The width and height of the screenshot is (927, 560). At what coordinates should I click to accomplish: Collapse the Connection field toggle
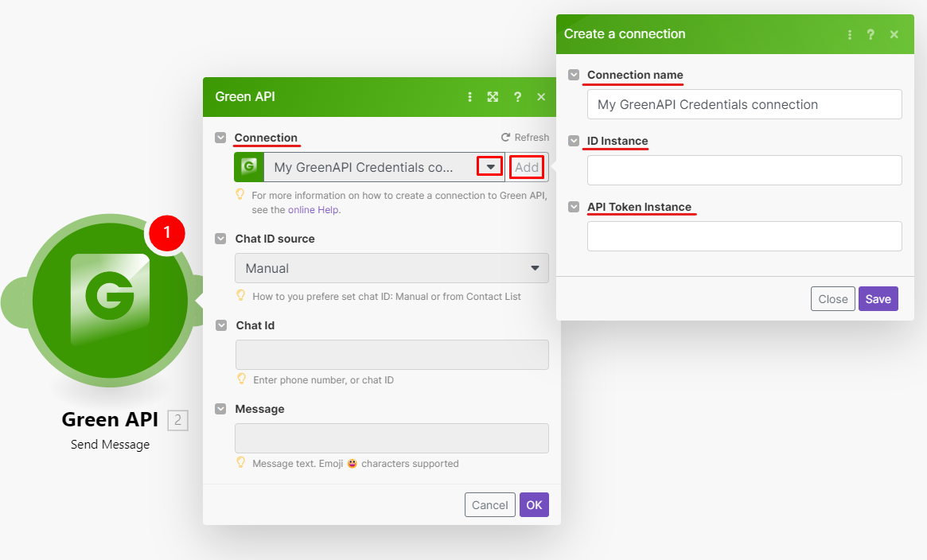tap(220, 138)
